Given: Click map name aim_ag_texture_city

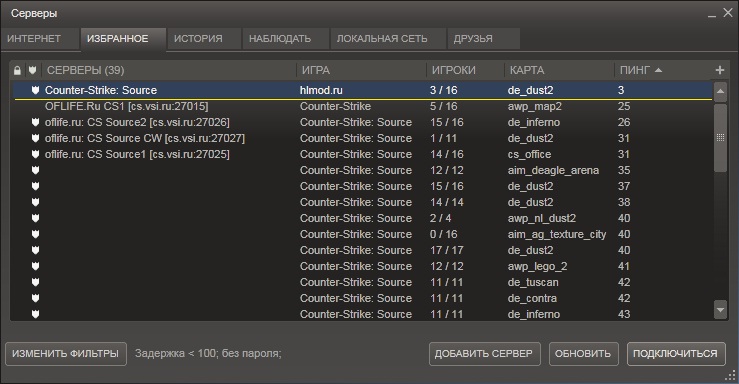Looking at the screenshot, I should coord(557,235).
